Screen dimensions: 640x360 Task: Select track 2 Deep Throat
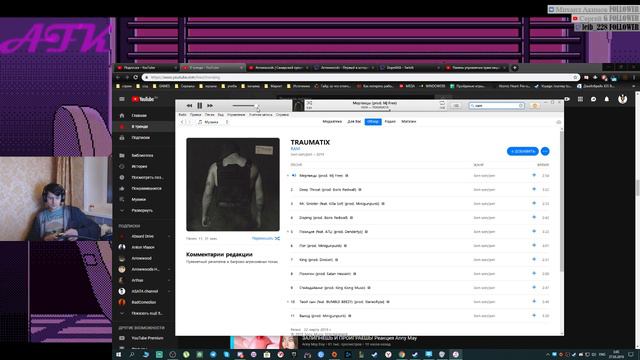coord(420,189)
